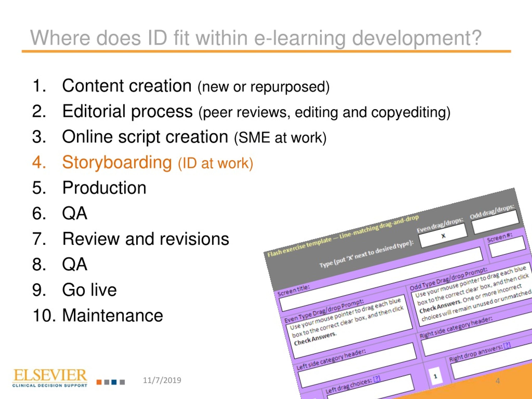Click the slide title 'Where does ID fit within e-learning development?'

[x=256, y=38]
